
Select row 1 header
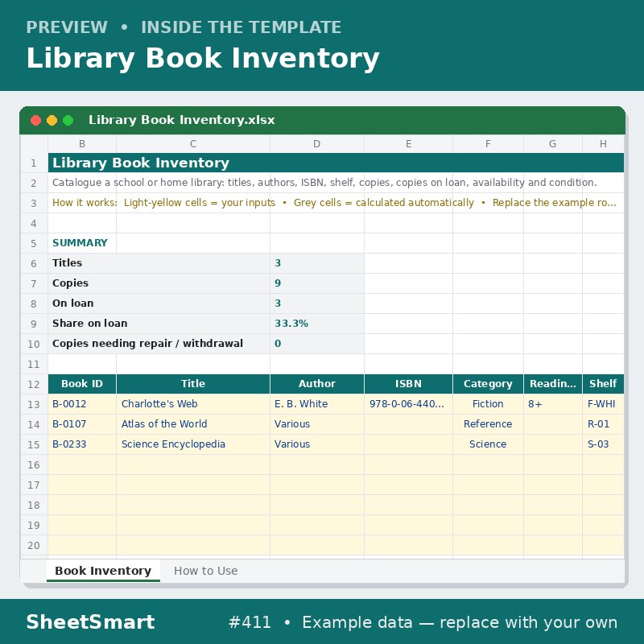(x=34, y=163)
